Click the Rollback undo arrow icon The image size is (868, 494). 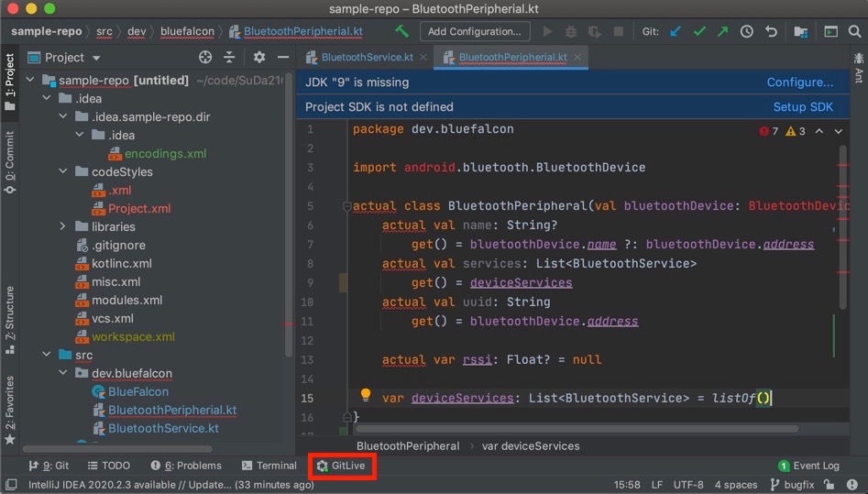pos(771,31)
